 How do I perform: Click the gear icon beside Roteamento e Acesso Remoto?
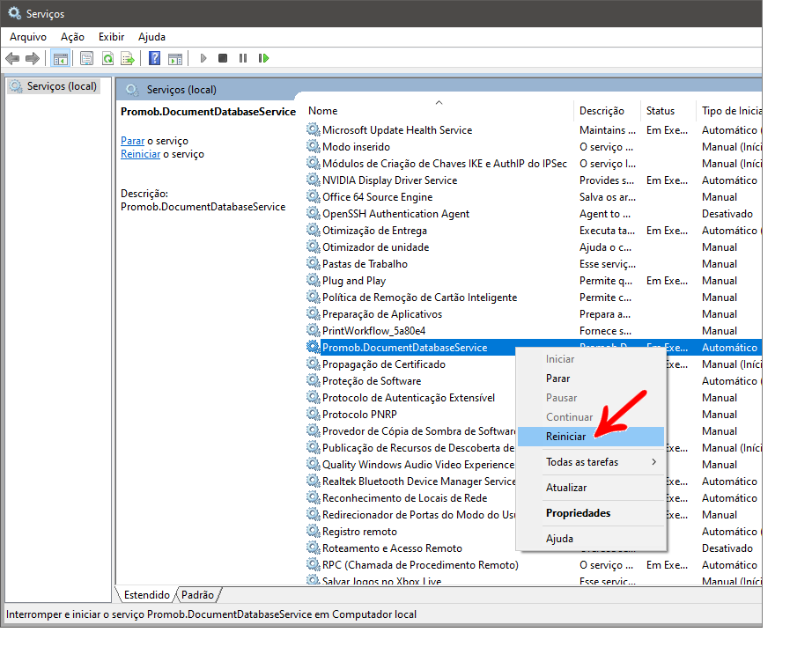[x=313, y=548]
